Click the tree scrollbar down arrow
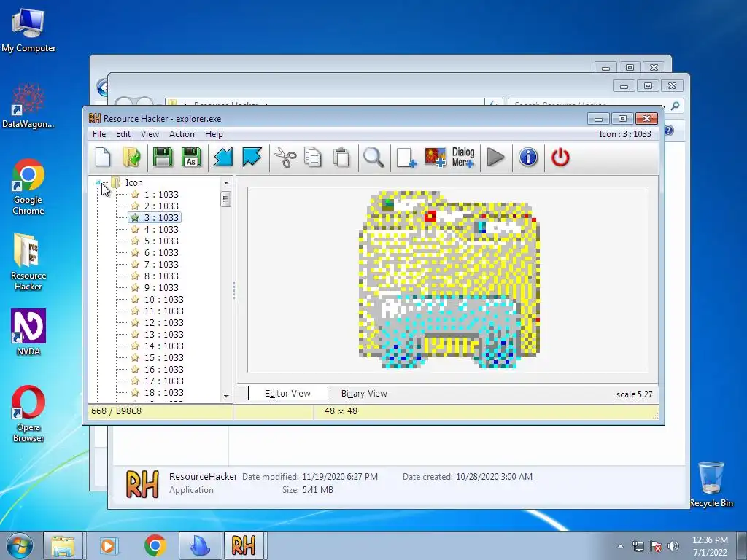The height and width of the screenshot is (560, 747). pos(226,396)
